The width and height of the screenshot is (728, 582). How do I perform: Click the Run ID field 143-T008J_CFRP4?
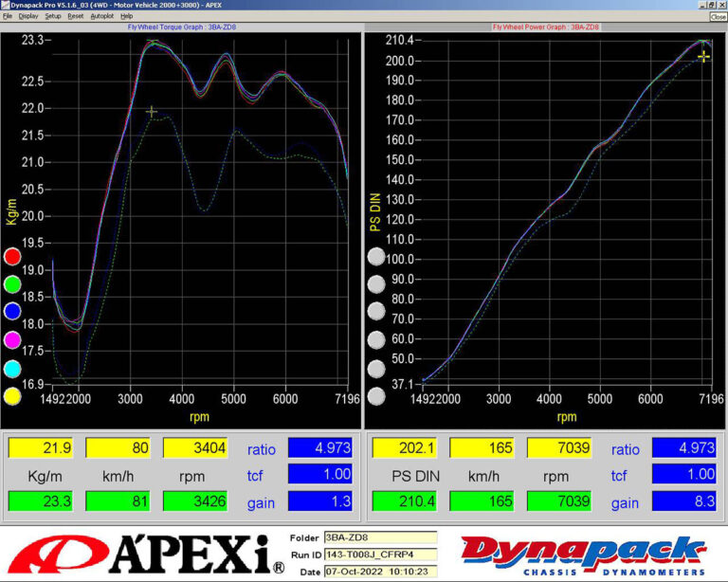tap(379, 554)
